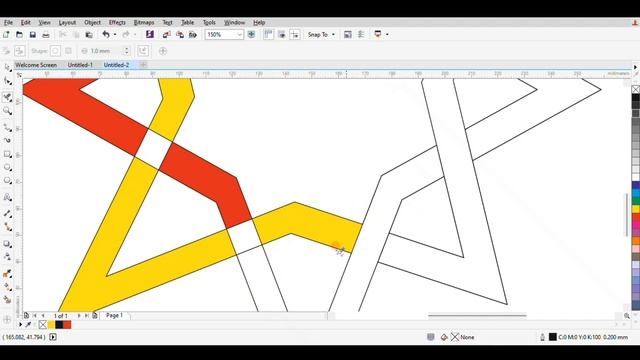Click the Publish to PDF icon

(193, 35)
